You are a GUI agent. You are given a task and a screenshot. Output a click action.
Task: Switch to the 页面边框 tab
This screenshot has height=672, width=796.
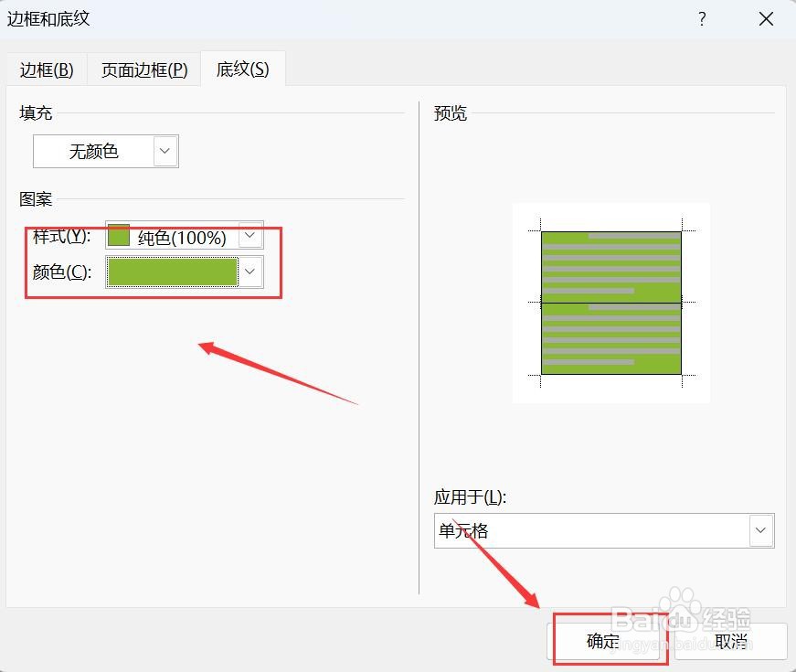tap(143, 69)
